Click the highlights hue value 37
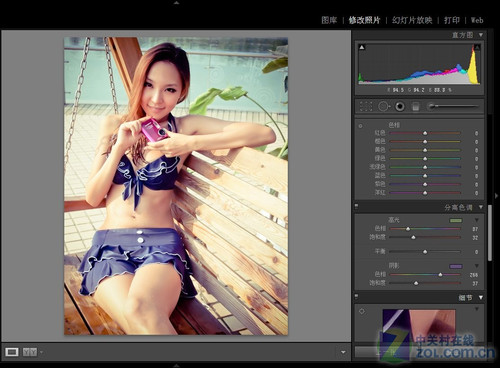The height and width of the screenshot is (368, 500). click(x=475, y=229)
